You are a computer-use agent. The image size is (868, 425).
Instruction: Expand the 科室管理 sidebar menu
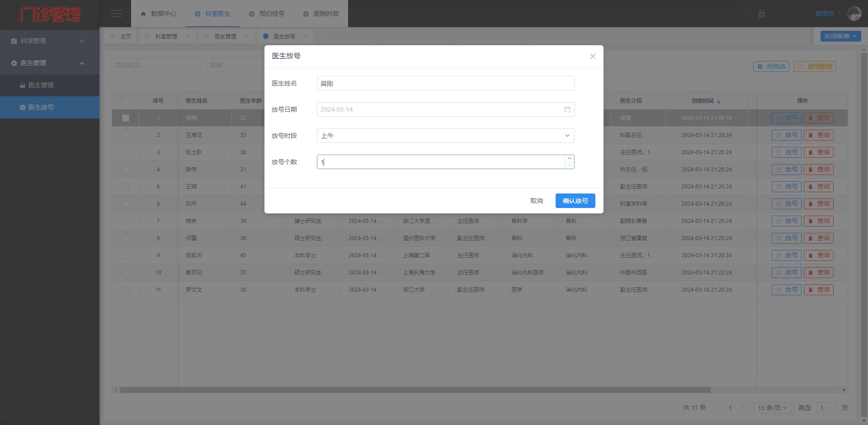50,41
